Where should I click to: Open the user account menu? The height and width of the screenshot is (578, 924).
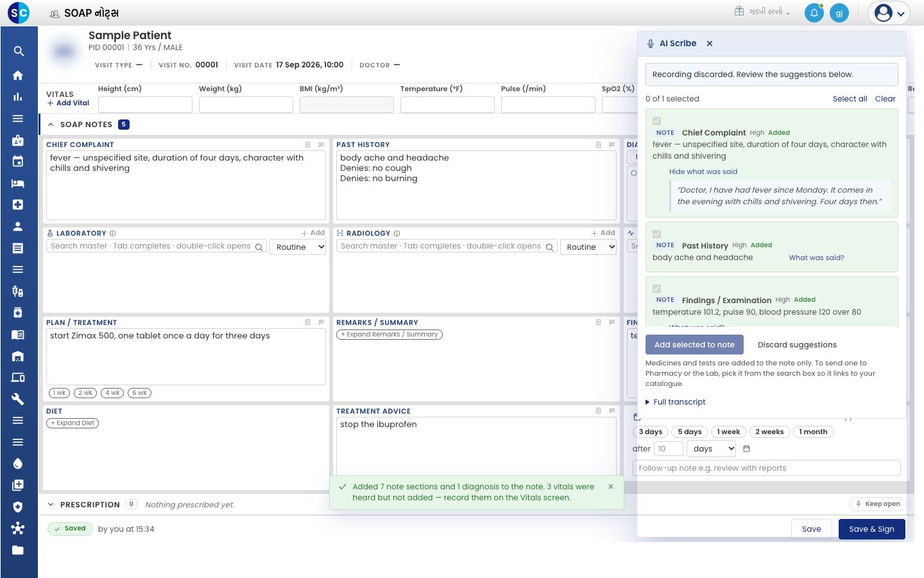(x=889, y=13)
